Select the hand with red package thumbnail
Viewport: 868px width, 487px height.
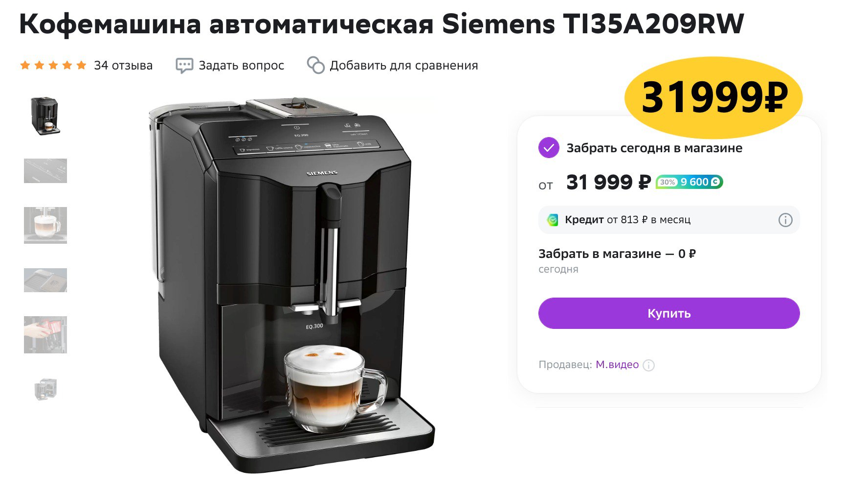pos(45,335)
